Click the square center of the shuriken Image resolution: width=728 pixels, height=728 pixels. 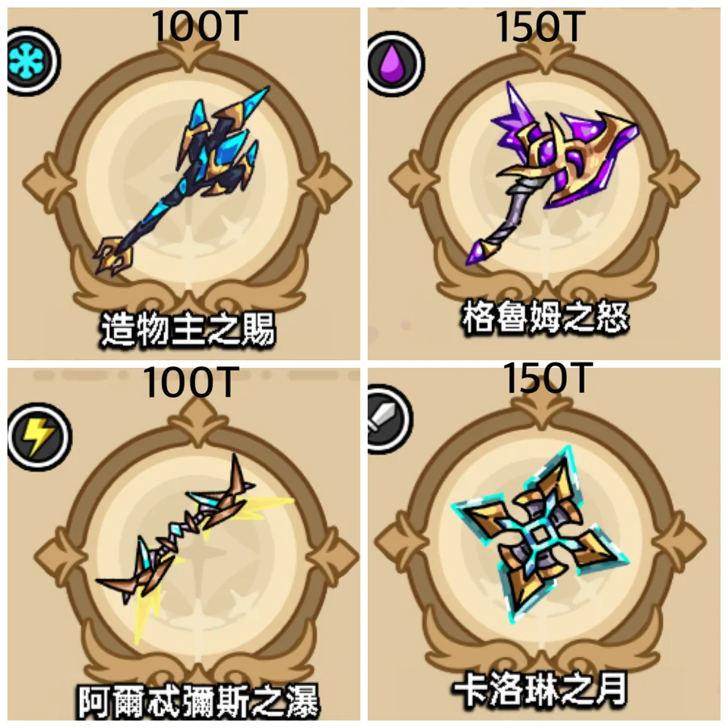coord(539,535)
